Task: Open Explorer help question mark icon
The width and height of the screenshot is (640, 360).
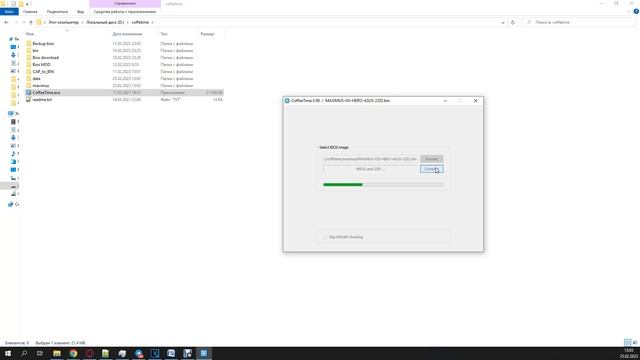Action: (x=636, y=11)
